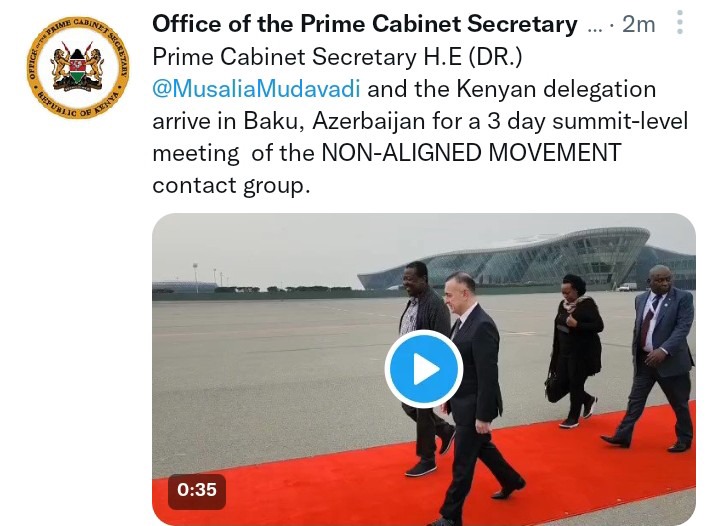Open the @MusaliaMudavadi mention link

tap(256, 89)
